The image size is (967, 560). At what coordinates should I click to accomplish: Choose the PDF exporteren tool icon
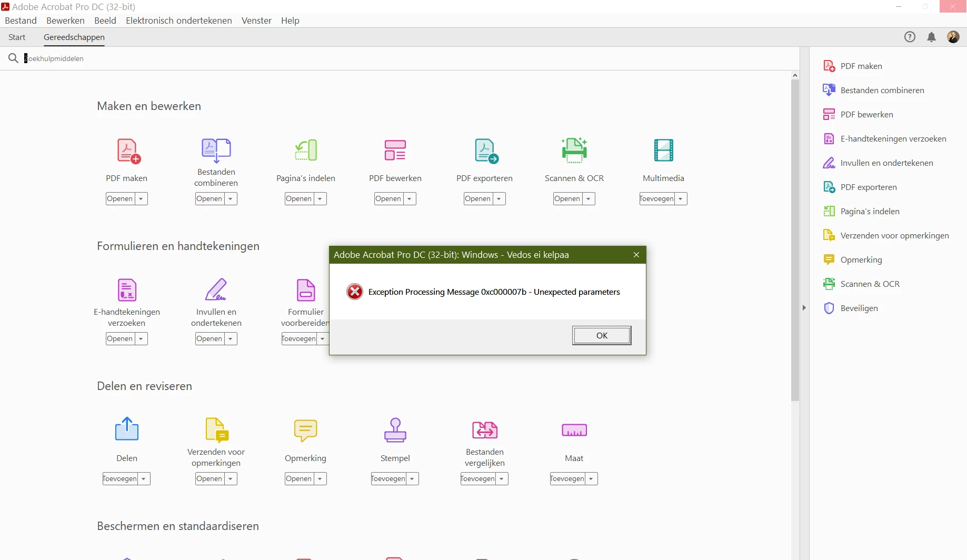point(486,151)
